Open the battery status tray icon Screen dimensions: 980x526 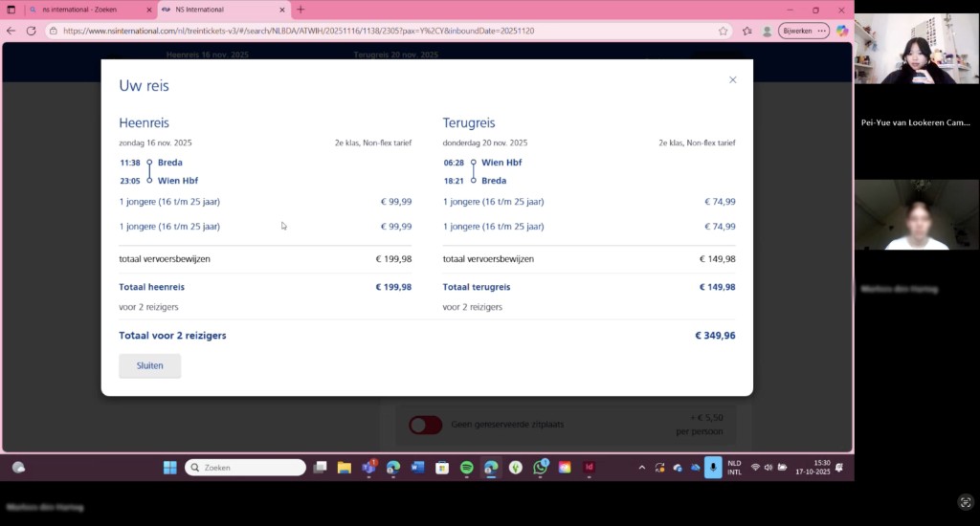[x=782, y=468]
